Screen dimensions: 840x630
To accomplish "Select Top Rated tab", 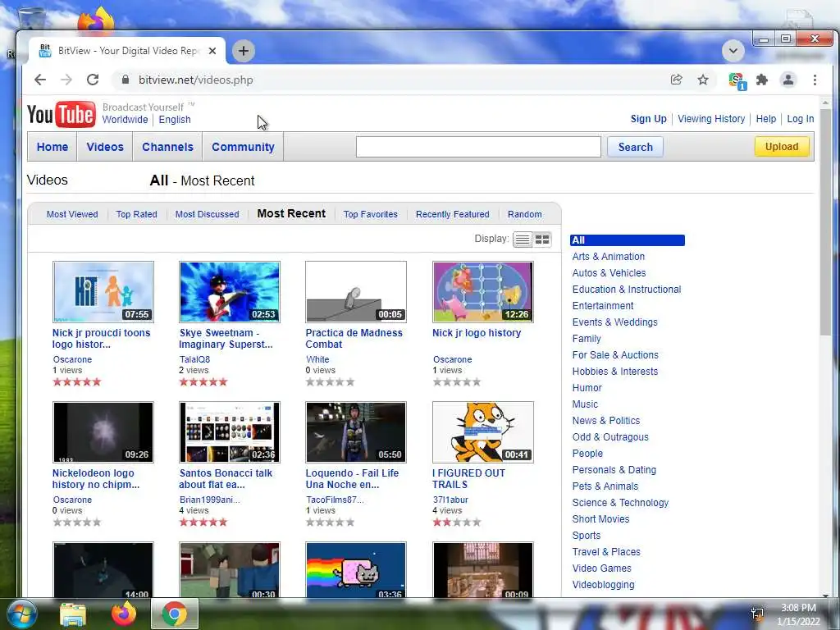I will 137,214.
